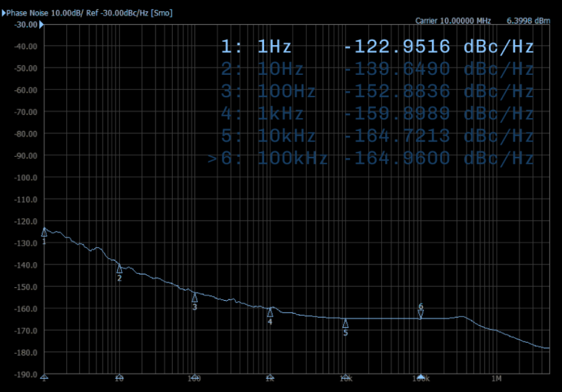Image resolution: width=562 pixels, height=392 pixels.
Task: Click the 6.3998 dBm power readout
Action: coord(528,20)
